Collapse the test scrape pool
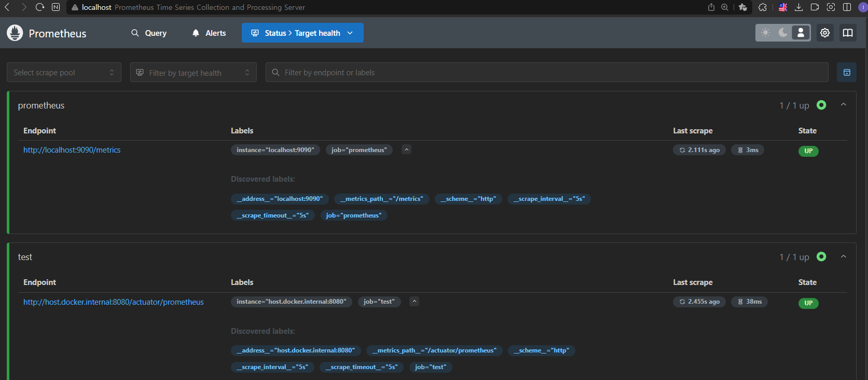The width and height of the screenshot is (868, 380). [x=844, y=256]
